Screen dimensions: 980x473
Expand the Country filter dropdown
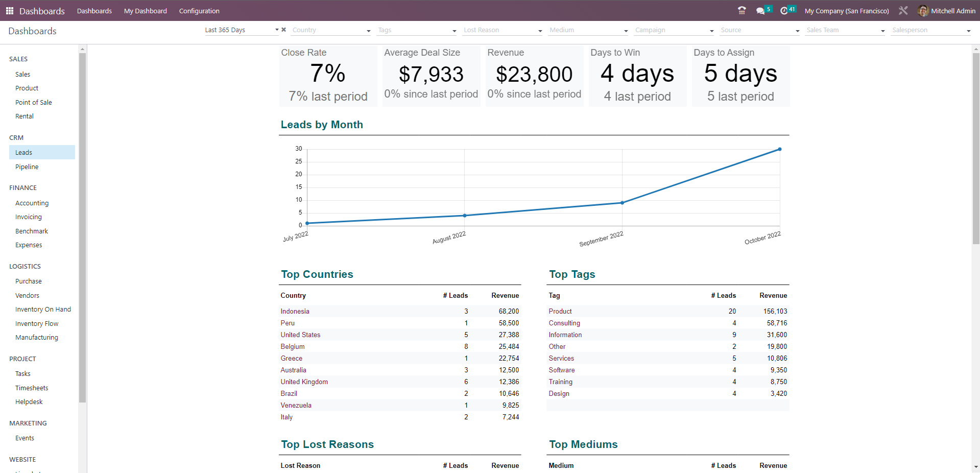[368, 31]
